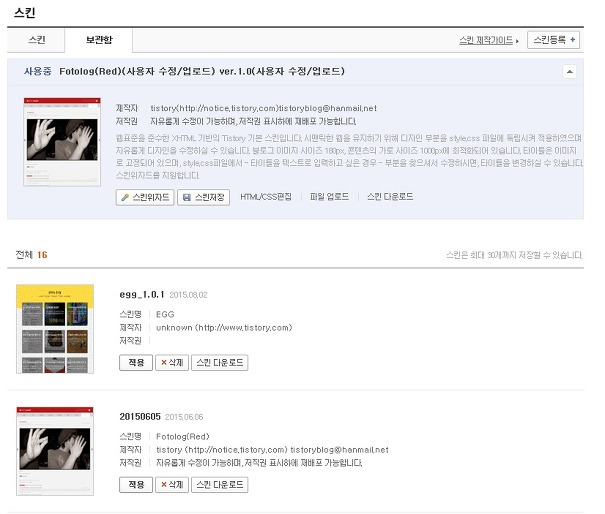Apply the egg_1.0.1 skin
The image size is (605, 514).
pos(136,362)
